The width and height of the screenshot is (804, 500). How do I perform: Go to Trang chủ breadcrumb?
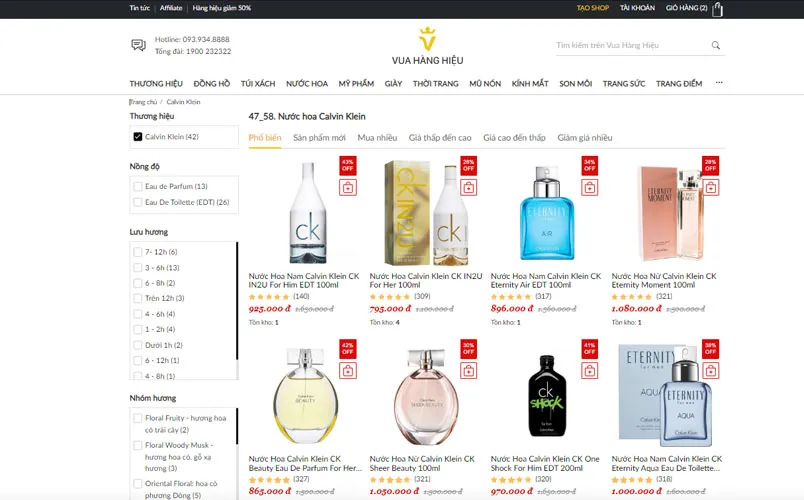(143, 102)
